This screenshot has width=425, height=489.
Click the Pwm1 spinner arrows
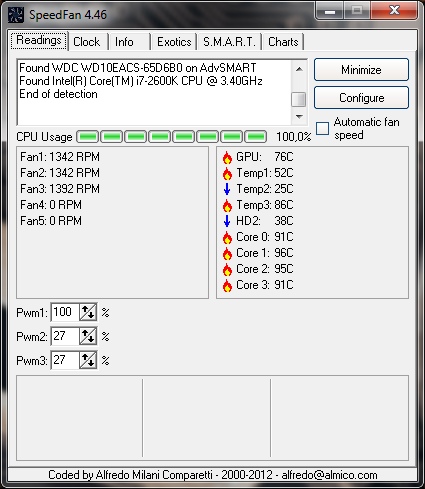(x=88, y=312)
